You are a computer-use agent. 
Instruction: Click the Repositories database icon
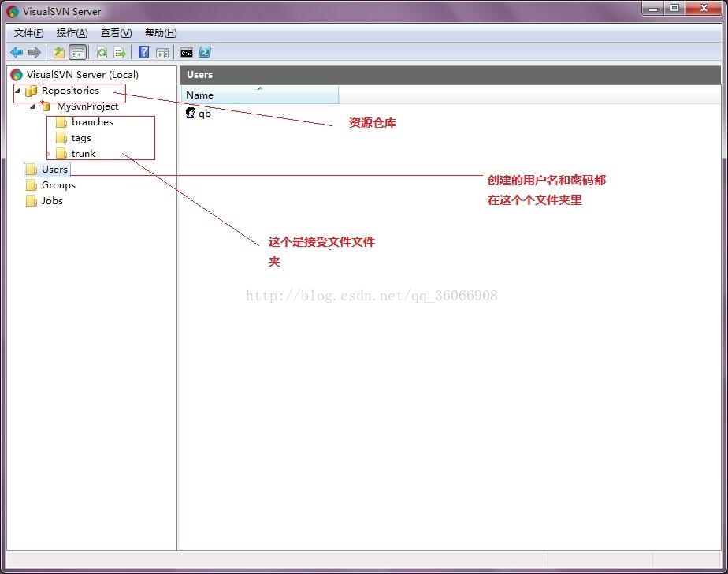tap(31, 91)
